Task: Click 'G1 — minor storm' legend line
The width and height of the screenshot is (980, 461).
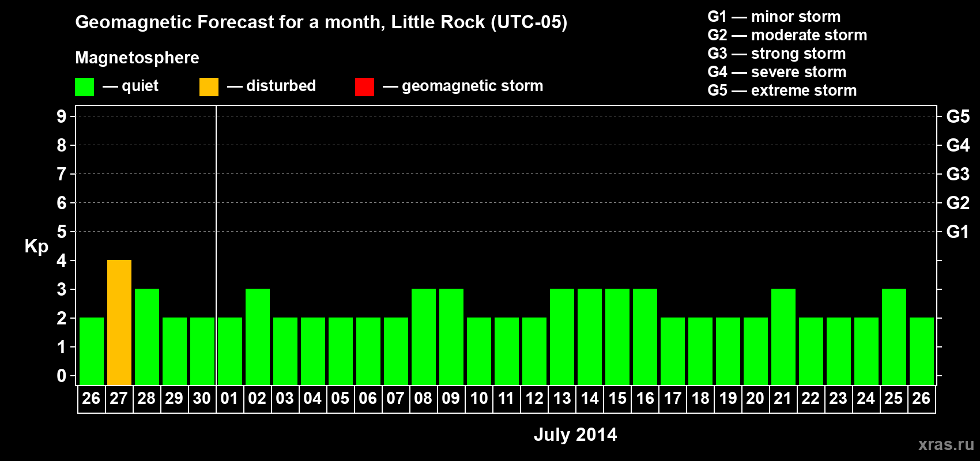Action: coord(774,17)
